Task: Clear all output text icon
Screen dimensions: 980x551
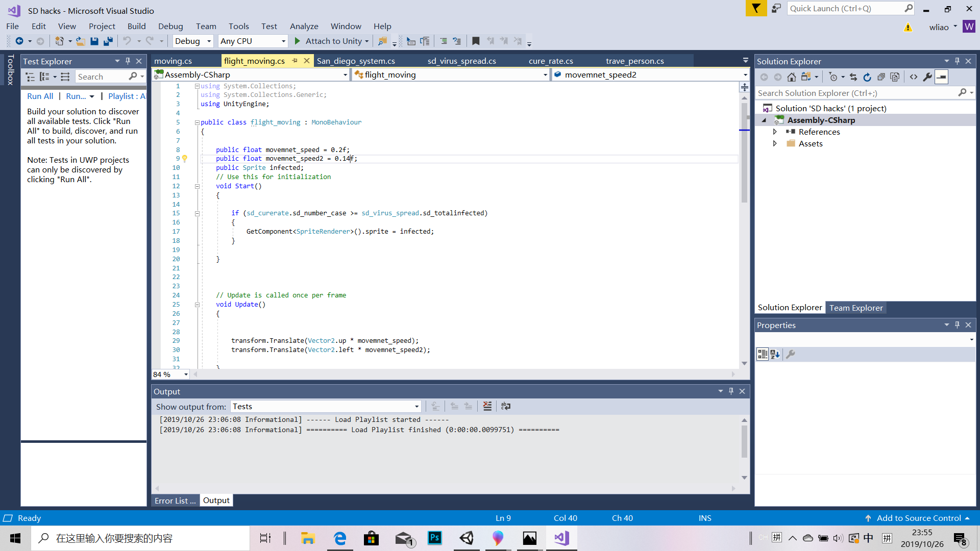Action: coord(487,407)
